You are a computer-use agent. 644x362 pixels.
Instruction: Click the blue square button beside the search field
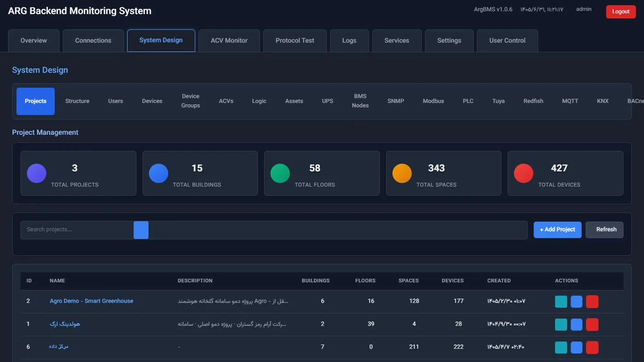(141, 230)
